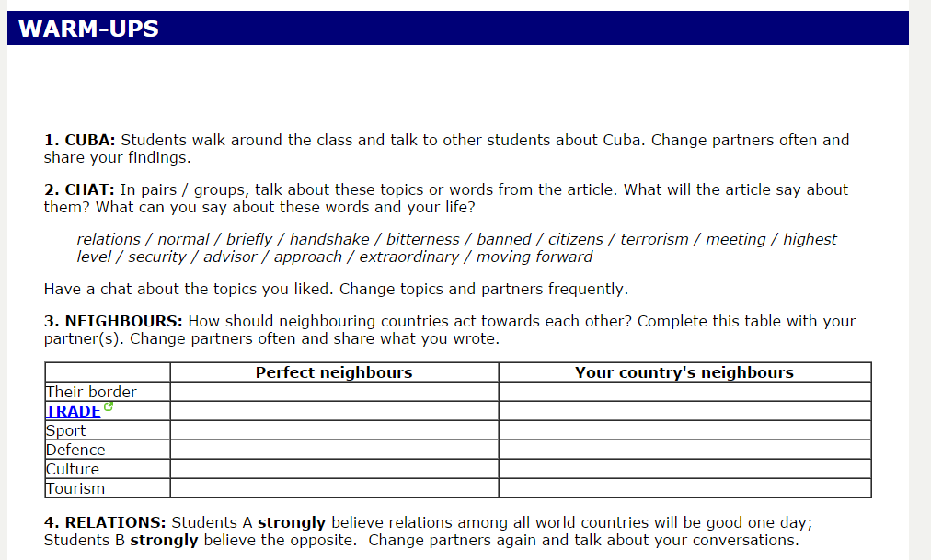This screenshot has width=931, height=560.
Task: Click the Their border row label
Action: 91,392
